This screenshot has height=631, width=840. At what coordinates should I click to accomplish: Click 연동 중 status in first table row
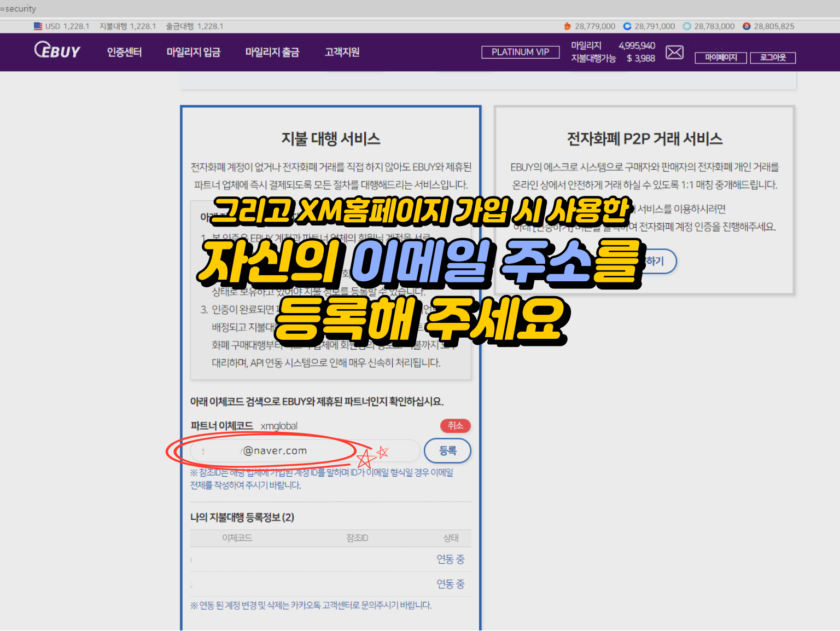click(450, 559)
